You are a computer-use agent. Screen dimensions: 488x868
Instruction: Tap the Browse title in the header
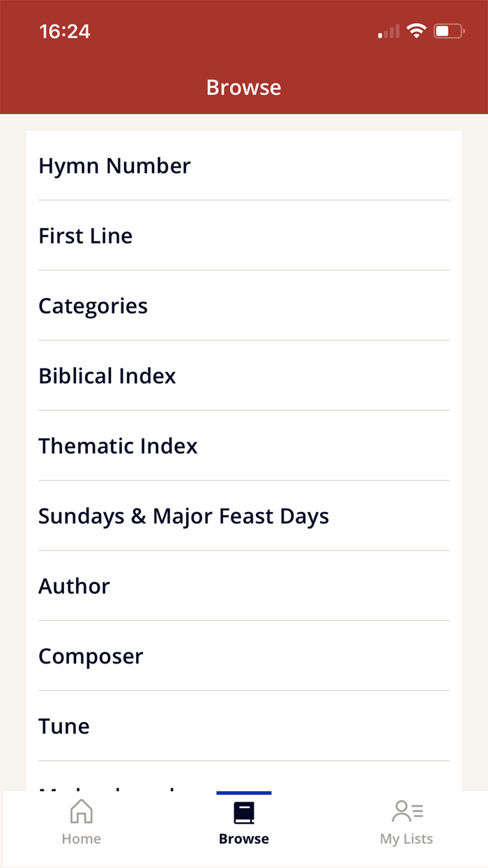(243, 87)
